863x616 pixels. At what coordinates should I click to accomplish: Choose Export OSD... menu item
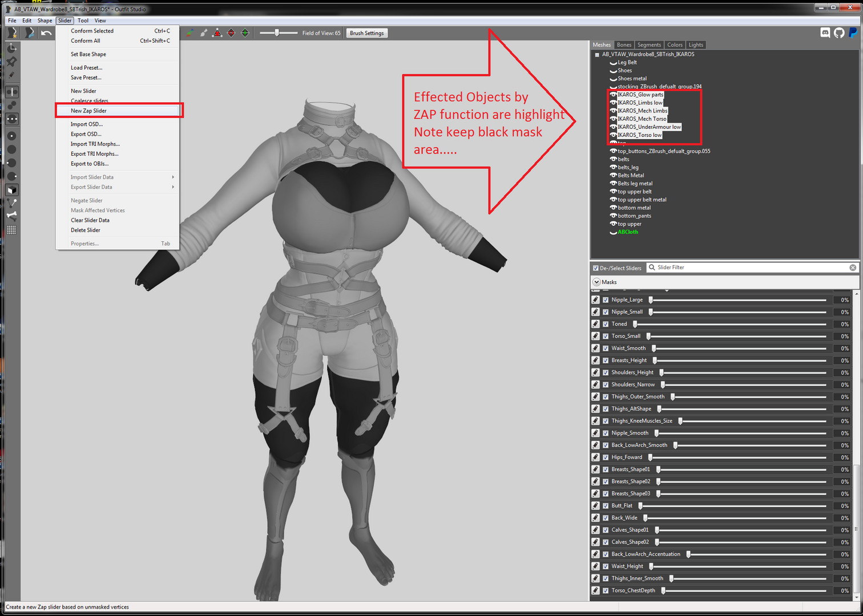118,134
